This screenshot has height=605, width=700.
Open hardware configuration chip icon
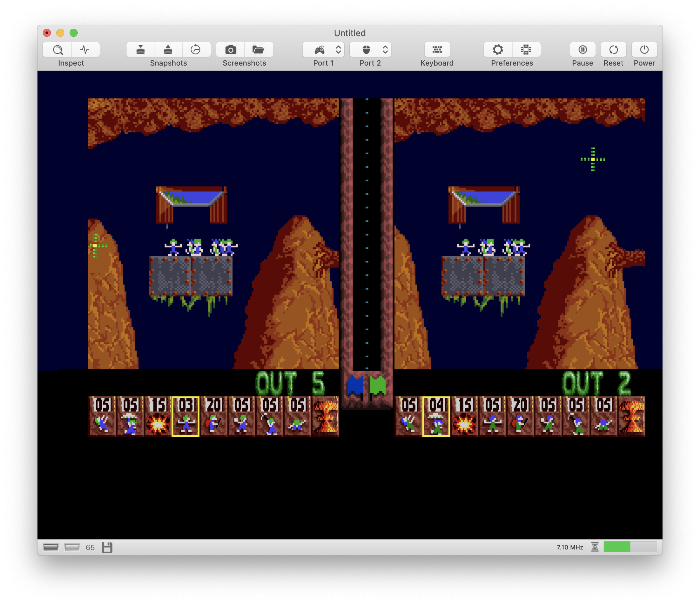526,50
